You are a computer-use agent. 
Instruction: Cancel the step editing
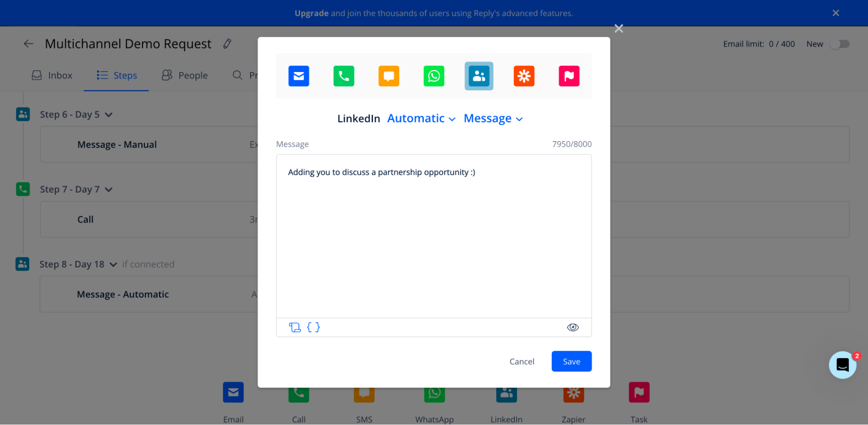point(521,362)
